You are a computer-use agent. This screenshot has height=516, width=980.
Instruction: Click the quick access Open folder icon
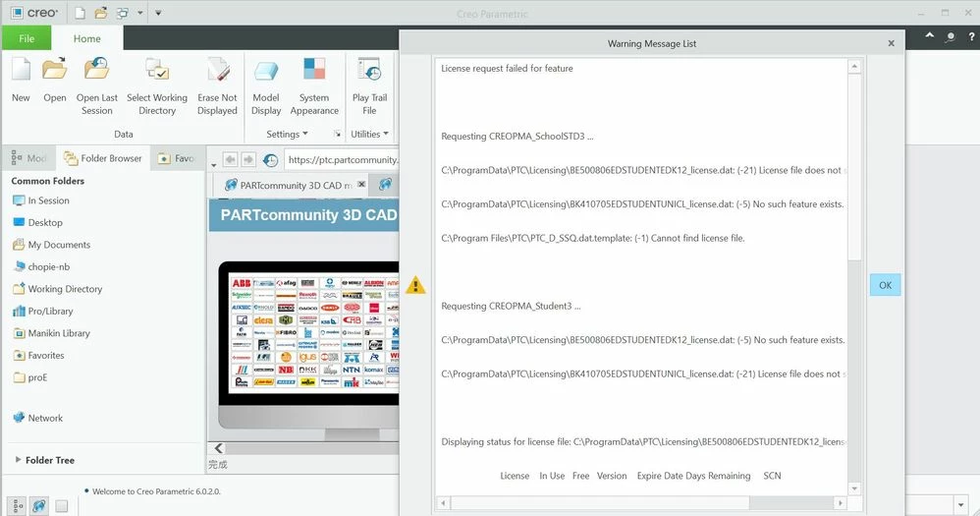coord(100,13)
